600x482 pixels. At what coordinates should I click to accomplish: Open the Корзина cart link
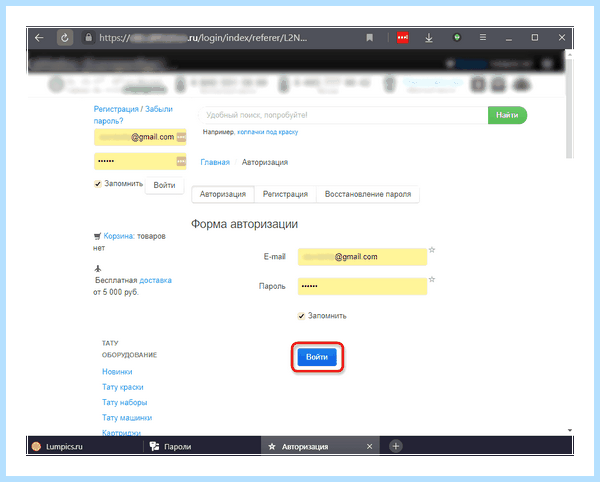(x=118, y=236)
